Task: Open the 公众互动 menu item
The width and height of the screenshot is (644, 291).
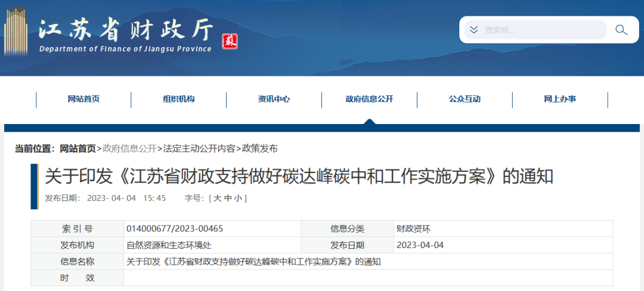Action: tap(465, 99)
